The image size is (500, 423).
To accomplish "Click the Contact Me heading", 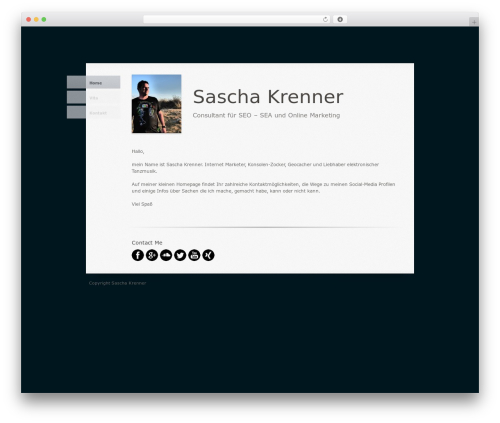I will (147, 243).
